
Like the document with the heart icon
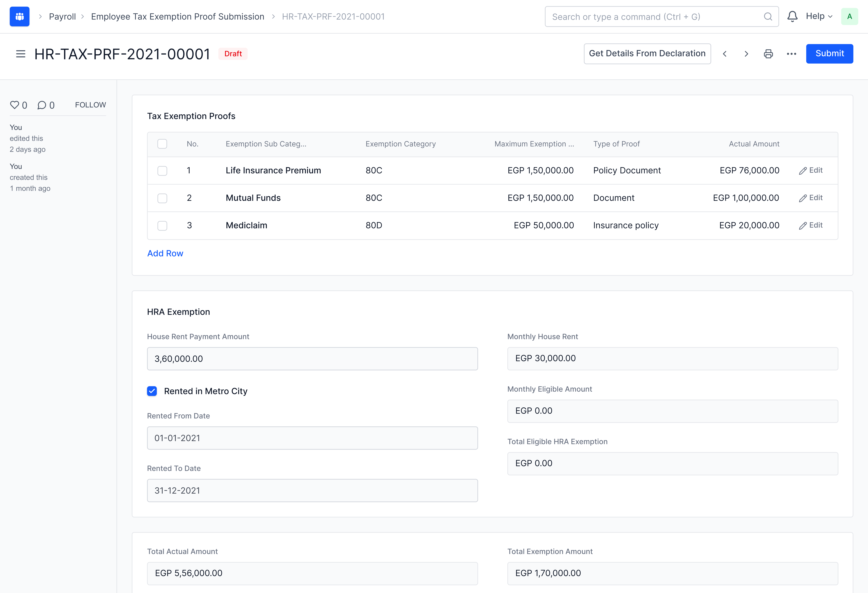(15, 105)
